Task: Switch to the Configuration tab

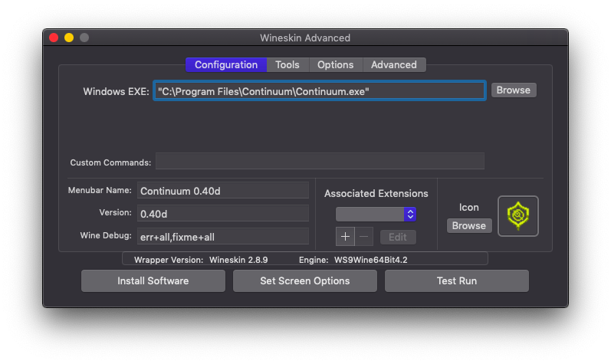Action: [225, 65]
